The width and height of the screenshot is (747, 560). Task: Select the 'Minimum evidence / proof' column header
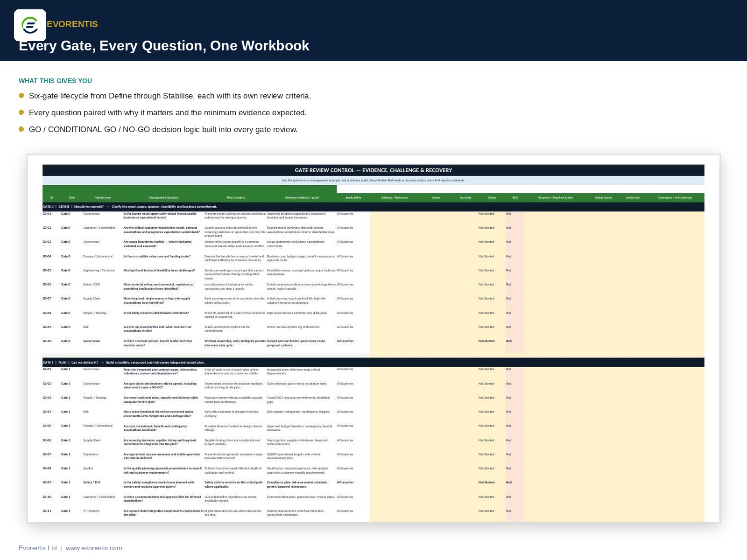302,197
